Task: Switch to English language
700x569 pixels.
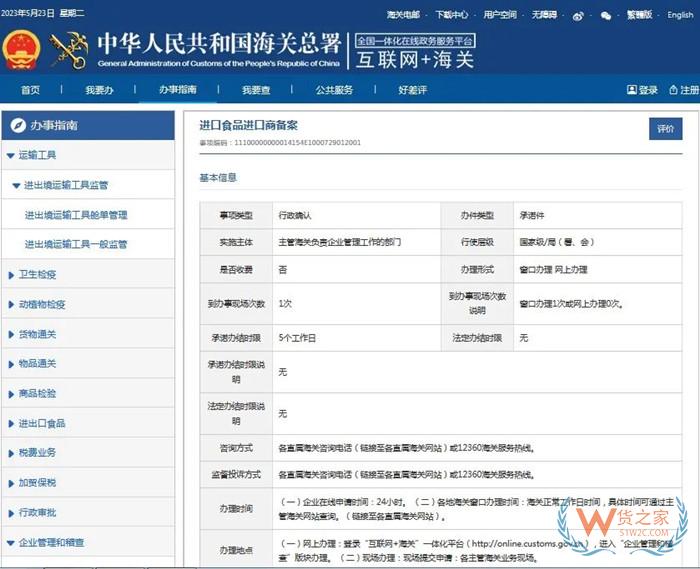Action: coord(680,15)
